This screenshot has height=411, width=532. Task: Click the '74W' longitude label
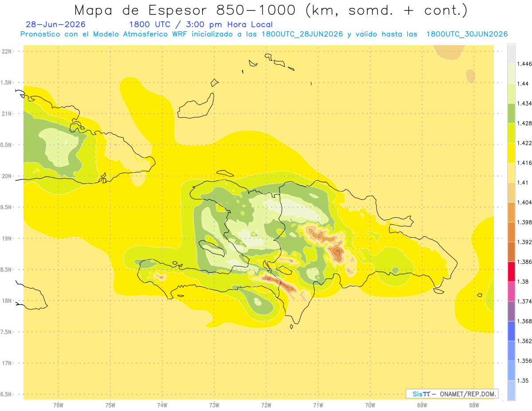coord(162,406)
